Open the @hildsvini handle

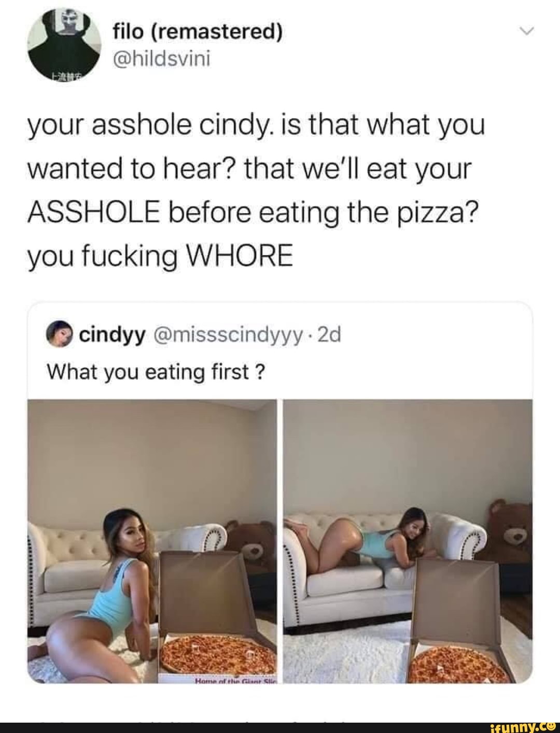click(161, 59)
